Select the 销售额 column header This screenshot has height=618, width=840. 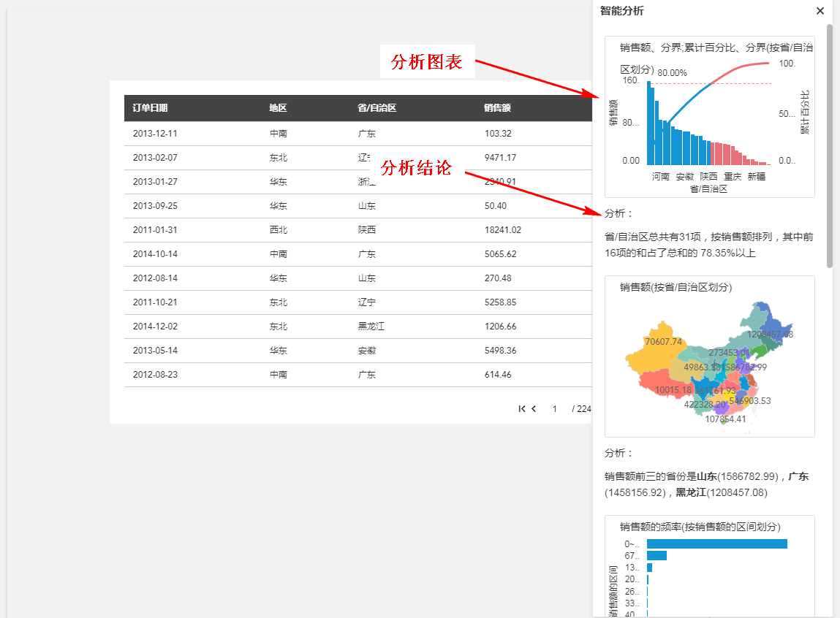497,108
